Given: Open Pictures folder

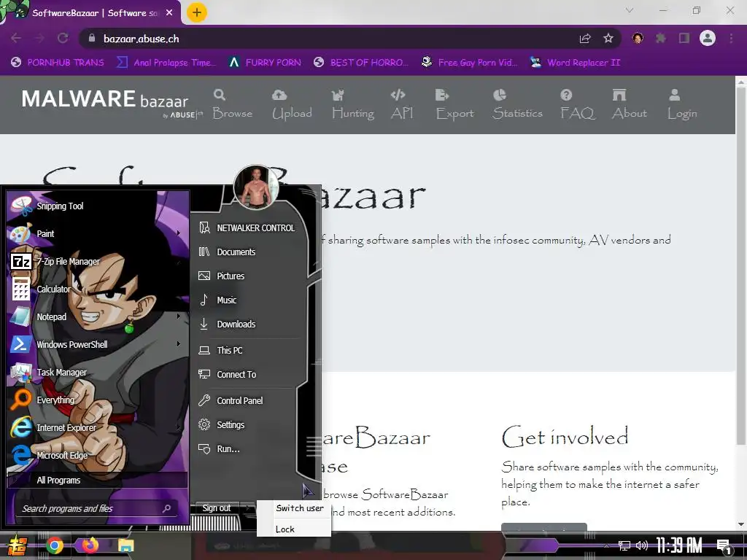Looking at the screenshot, I should click(x=248, y=276).
